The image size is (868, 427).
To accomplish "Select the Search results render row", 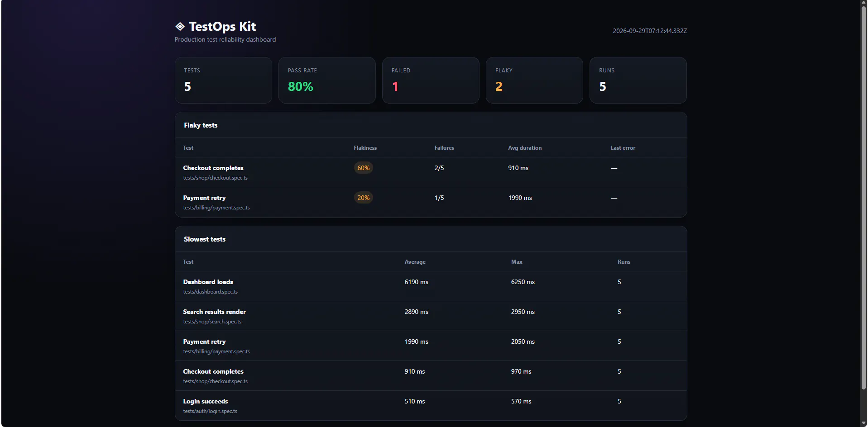I will pos(431,316).
